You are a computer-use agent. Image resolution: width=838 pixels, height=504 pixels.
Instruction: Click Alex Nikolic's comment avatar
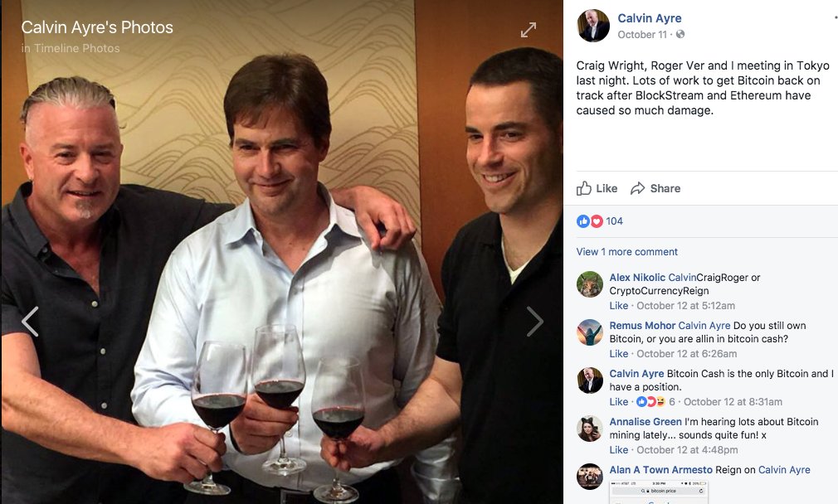[x=590, y=284]
